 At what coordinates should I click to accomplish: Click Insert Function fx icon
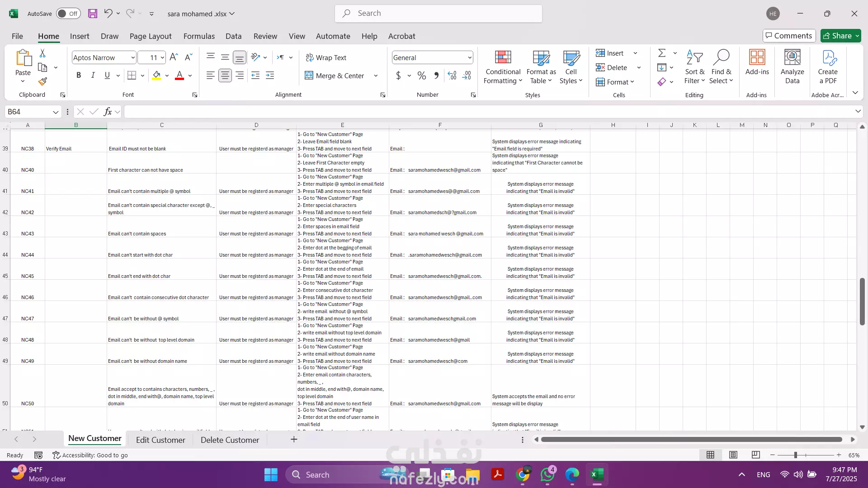click(108, 112)
